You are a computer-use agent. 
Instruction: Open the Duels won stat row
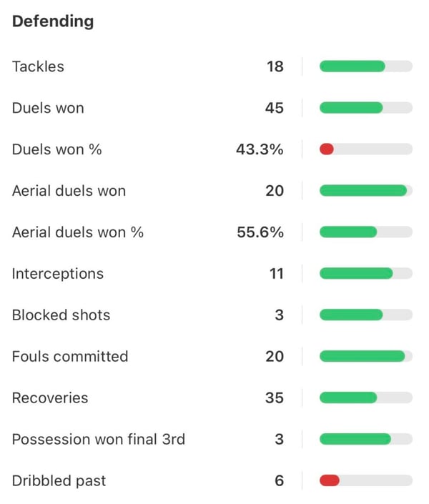pos(48,108)
